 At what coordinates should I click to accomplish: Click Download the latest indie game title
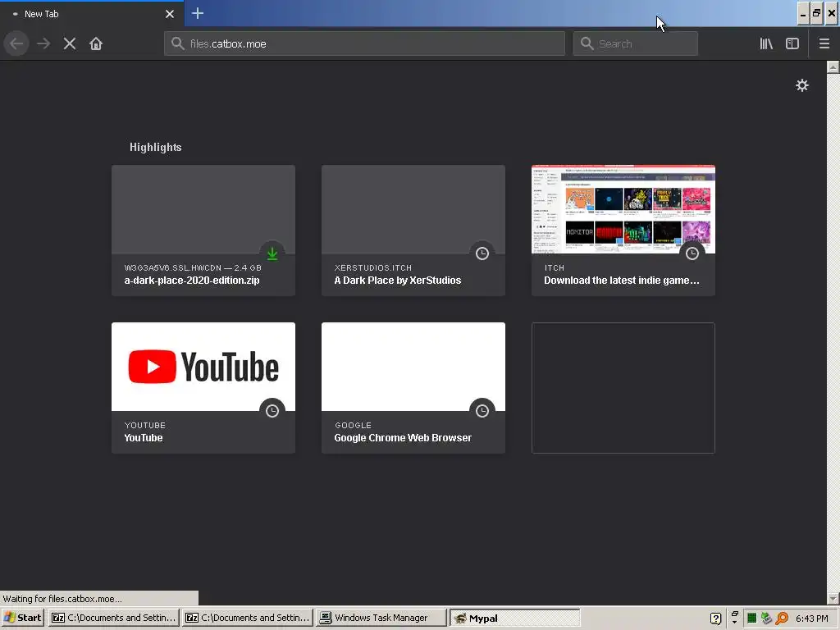point(622,281)
